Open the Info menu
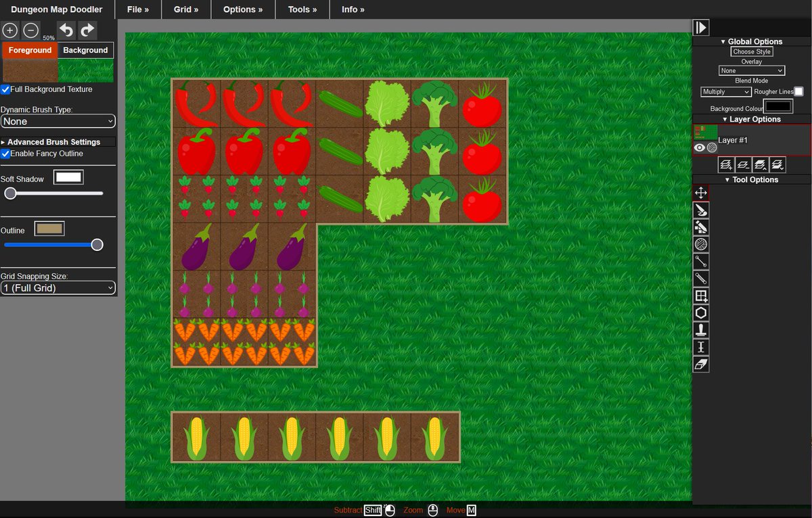812x518 pixels. 353,9
